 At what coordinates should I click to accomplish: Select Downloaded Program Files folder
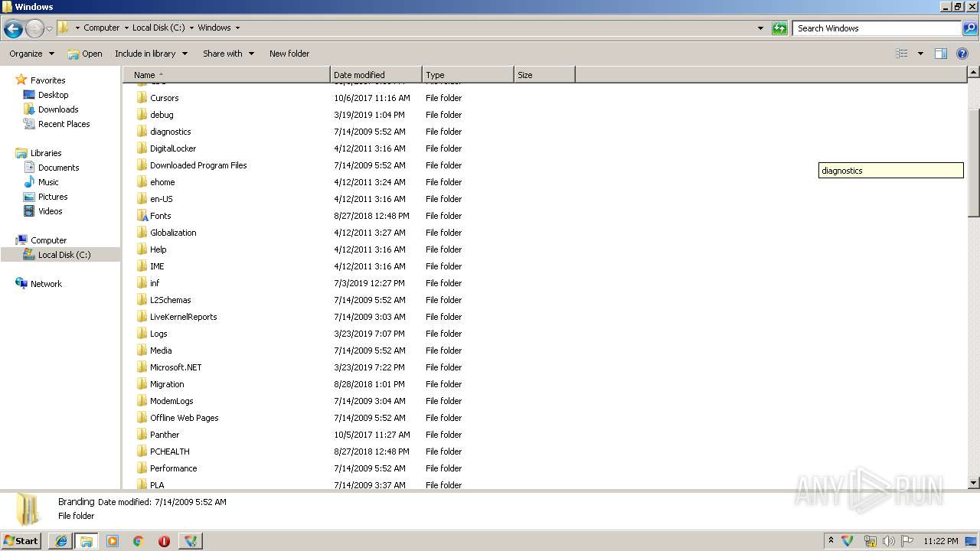pyautogui.click(x=198, y=165)
